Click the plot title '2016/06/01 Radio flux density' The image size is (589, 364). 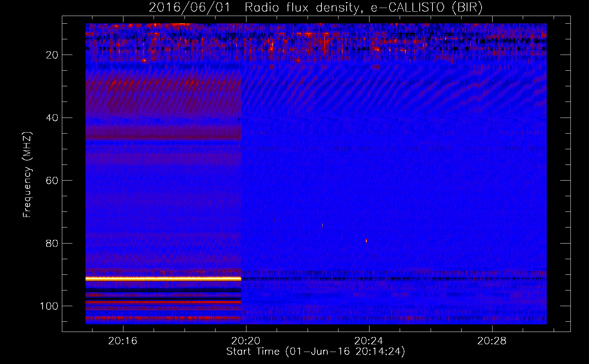pyautogui.click(x=254, y=8)
